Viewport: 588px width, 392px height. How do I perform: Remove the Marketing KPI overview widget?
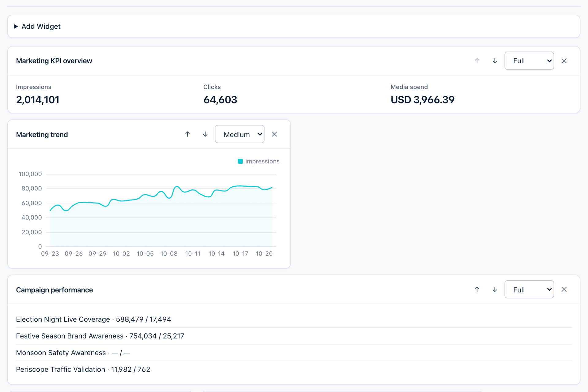click(564, 61)
